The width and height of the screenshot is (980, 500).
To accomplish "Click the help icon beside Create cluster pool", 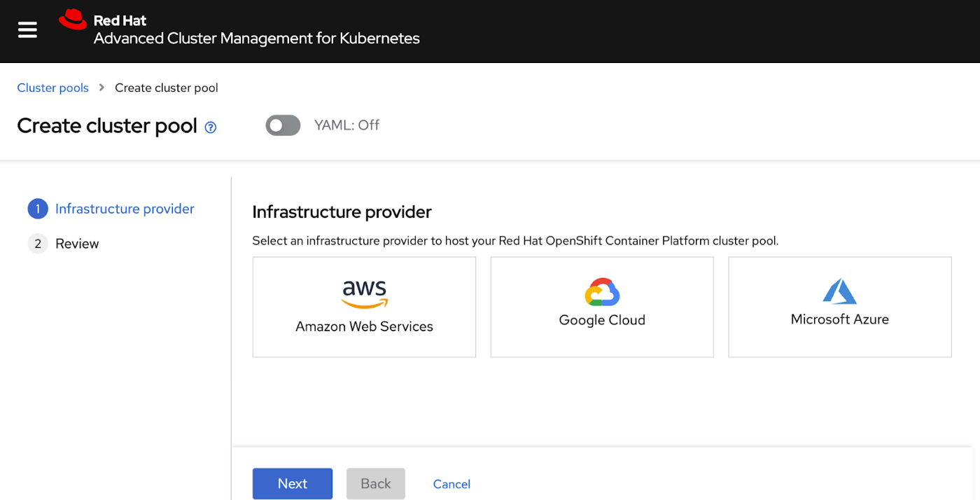I will click(x=210, y=127).
